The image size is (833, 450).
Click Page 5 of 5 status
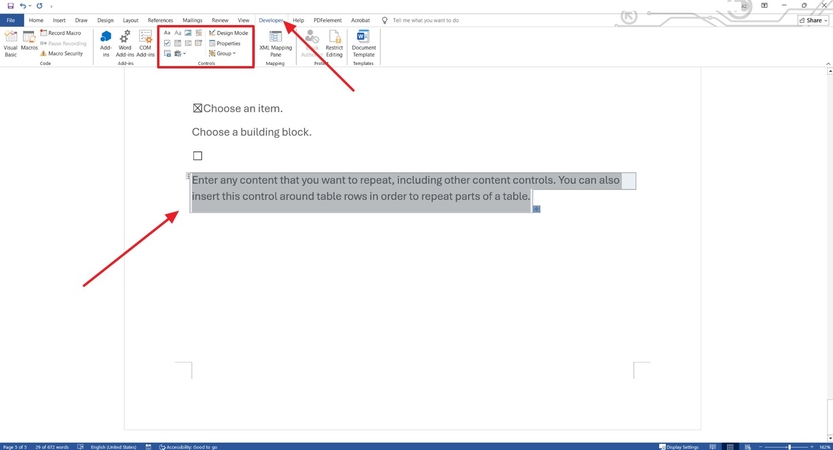15,447
